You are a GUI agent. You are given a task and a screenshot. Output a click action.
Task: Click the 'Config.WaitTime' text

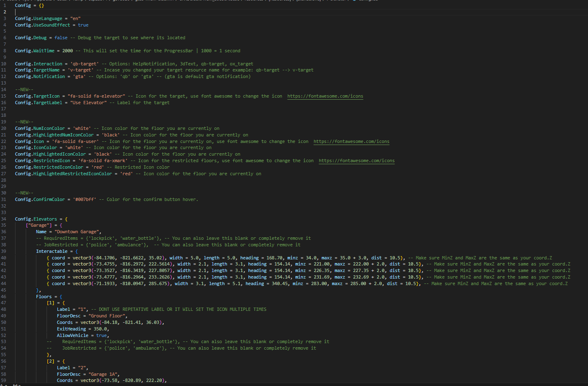click(x=35, y=51)
